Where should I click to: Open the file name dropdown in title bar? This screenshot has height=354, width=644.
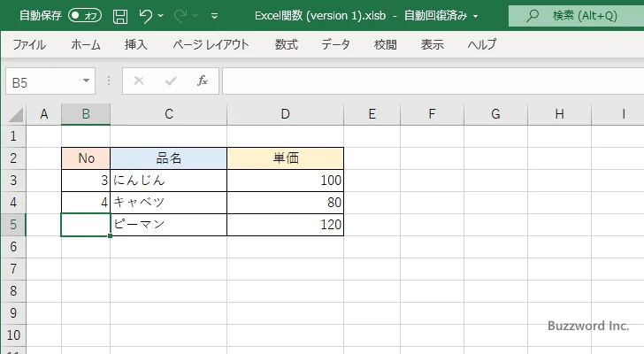pos(476,17)
